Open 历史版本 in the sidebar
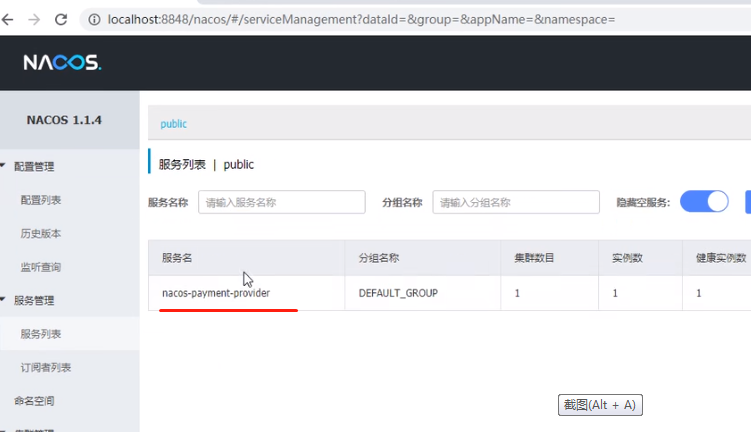 pos(41,233)
